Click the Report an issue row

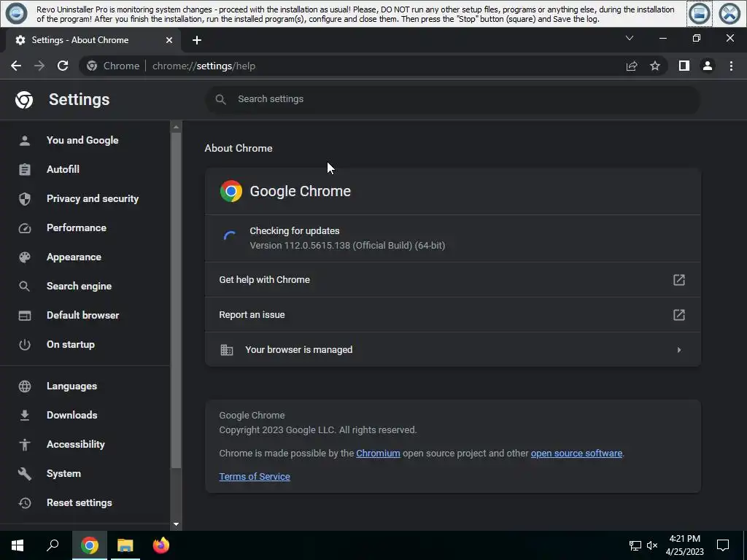coord(452,315)
